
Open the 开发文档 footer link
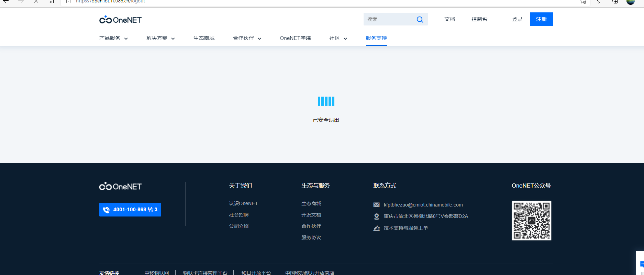(311, 215)
